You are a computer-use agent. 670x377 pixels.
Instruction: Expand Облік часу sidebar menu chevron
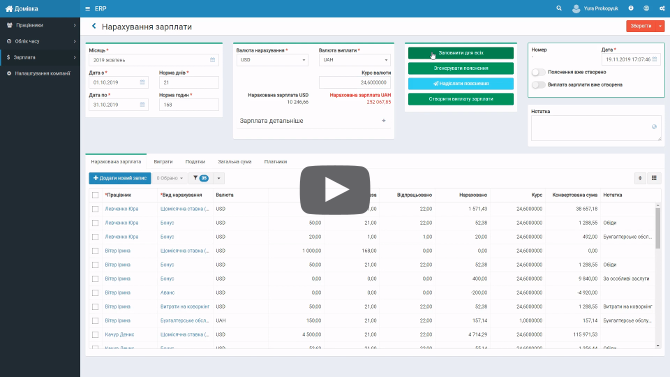(x=75, y=41)
